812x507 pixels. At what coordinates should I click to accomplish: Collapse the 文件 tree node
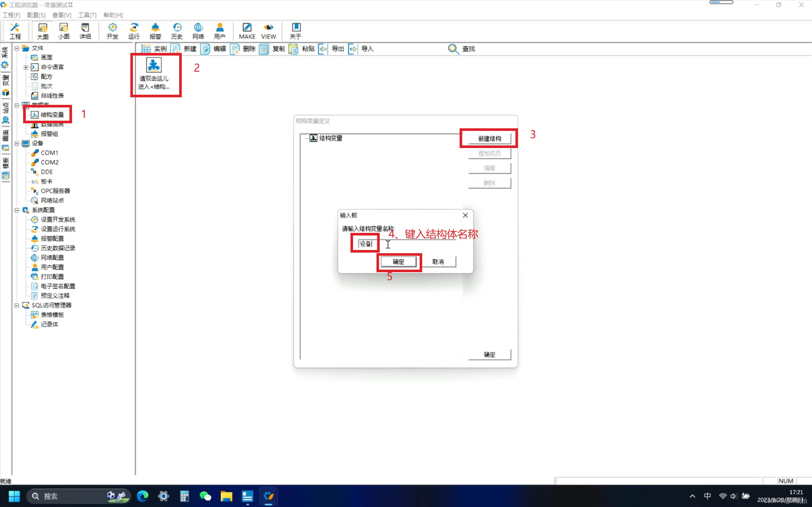(17, 48)
